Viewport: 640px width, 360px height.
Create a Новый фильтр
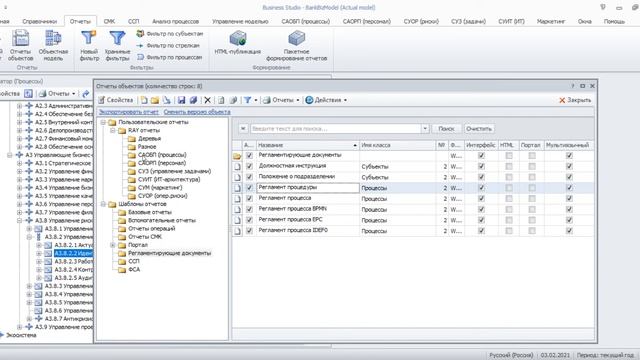[89, 46]
